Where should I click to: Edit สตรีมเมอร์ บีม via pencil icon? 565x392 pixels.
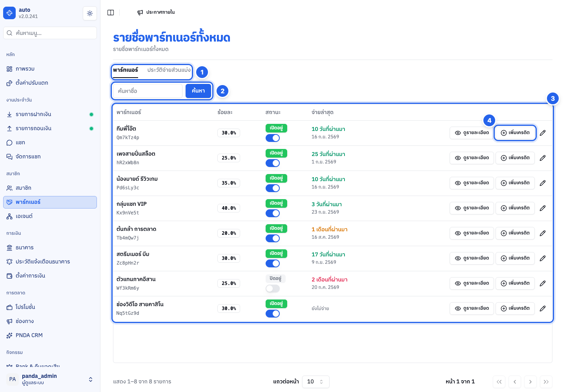pos(543,258)
